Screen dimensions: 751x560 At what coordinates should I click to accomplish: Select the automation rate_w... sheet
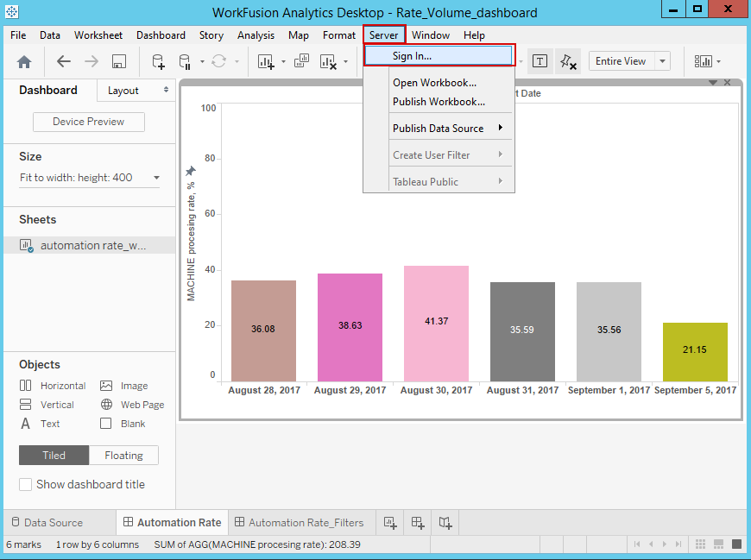[x=89, y=246]
